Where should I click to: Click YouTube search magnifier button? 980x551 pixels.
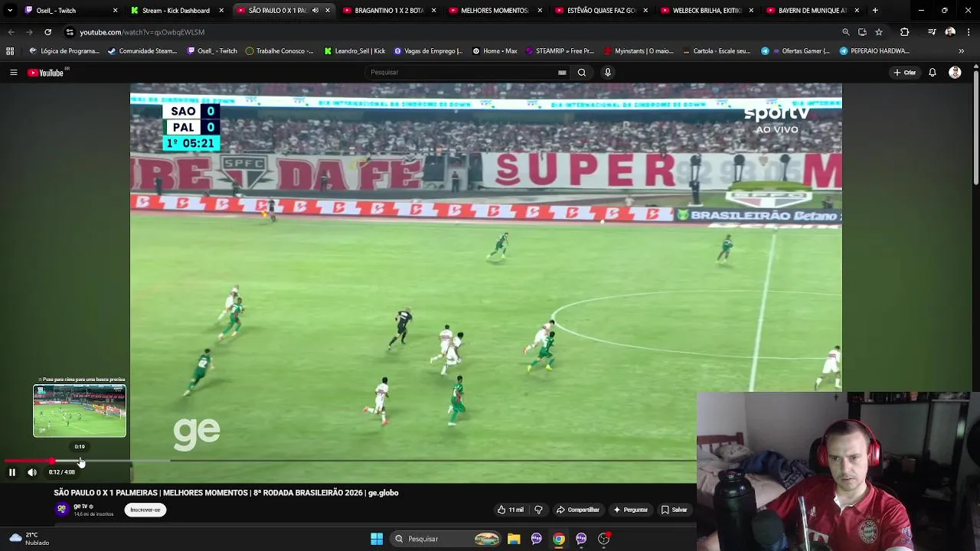(x=582, y=72)
